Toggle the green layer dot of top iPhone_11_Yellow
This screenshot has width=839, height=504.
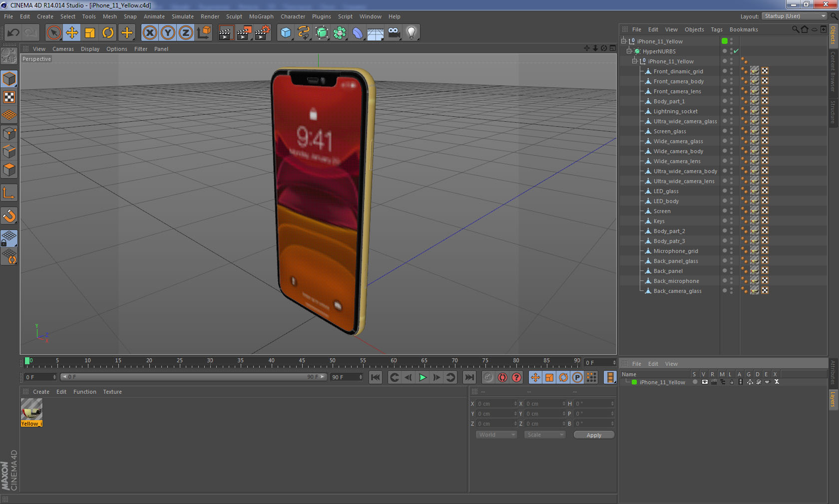coord(725,41)
